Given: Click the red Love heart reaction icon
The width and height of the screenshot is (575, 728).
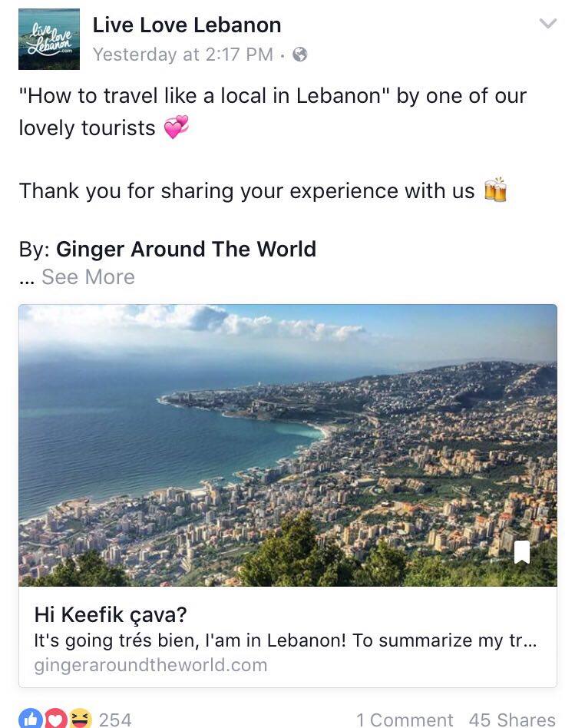Looking at the screenshot, I should point(55,719).
